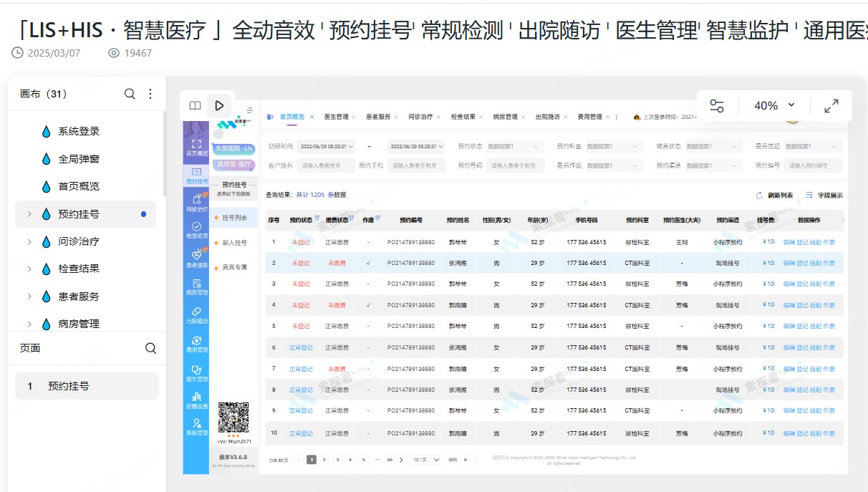Open the 缴费状态 filter dropdown
This screenshot has height=492, width=868.
(x=713, y=146)
